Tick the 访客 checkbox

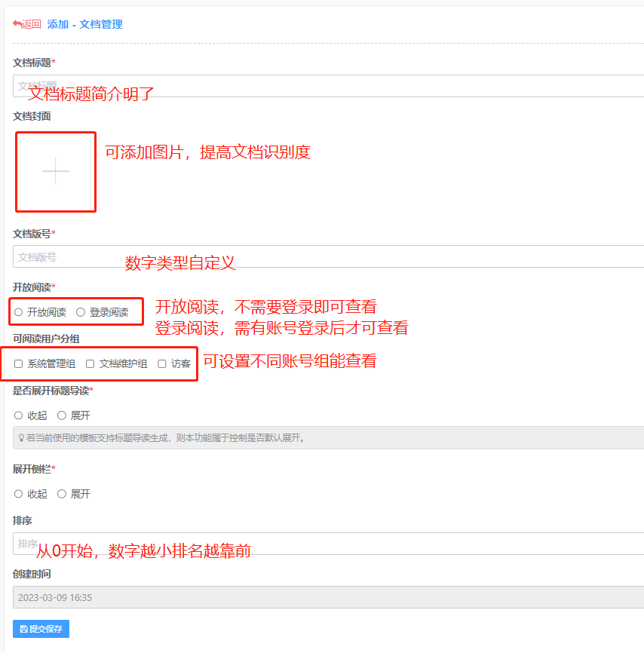point(162,363)
